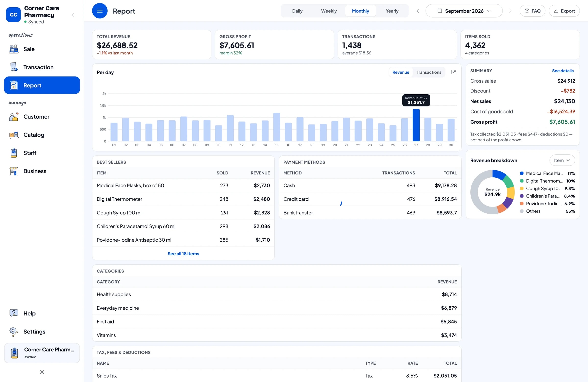Screen dimensions: 588x382
Task: Go to the next month arrow
Action: (x=510, y=11)
